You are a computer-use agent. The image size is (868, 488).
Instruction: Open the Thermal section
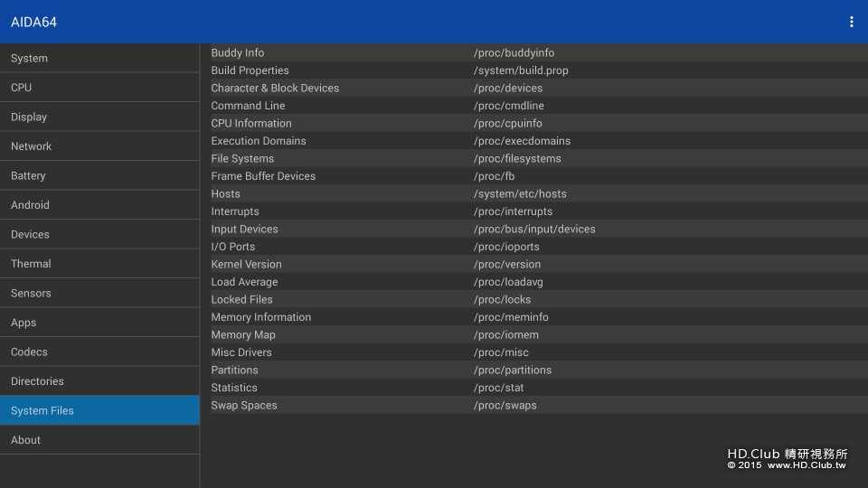[x=99, y=263]
